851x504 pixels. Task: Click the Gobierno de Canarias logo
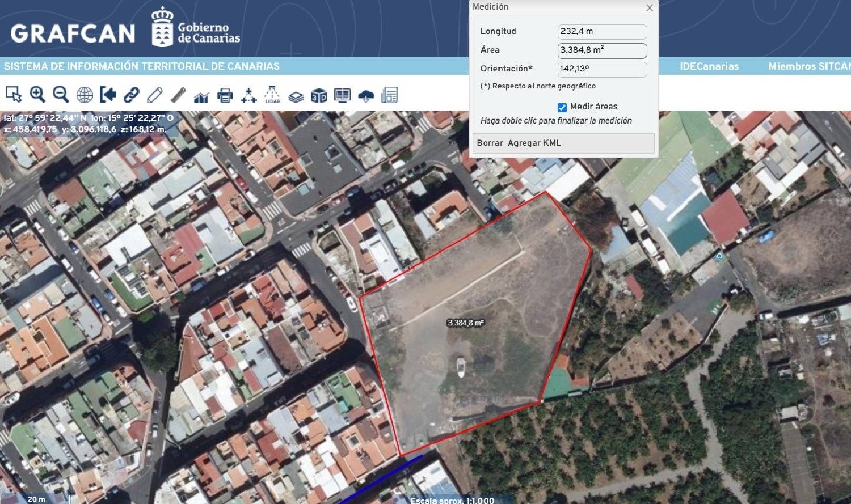[196, 27]
